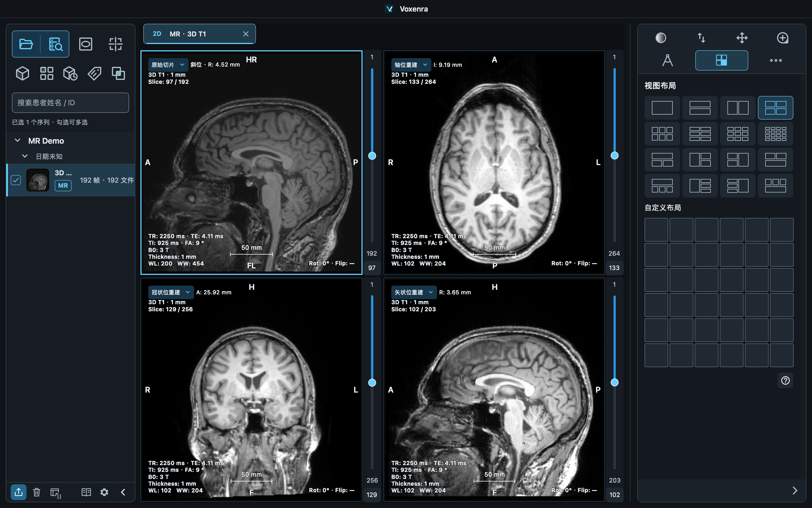Open the 冠状位重建 view dropdown

click(171, 292)
